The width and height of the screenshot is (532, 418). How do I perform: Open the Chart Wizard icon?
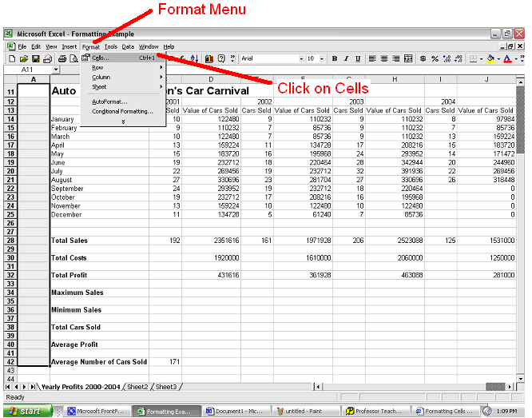click(209, 59)
